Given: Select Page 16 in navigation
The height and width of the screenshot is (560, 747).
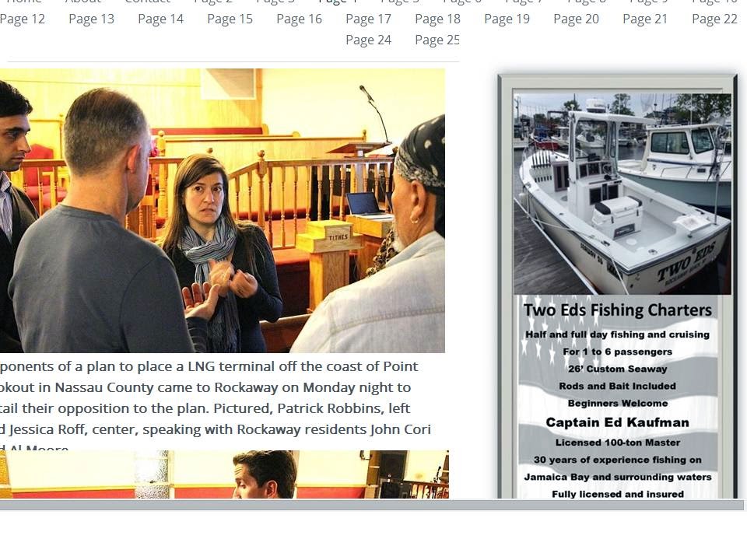Looking at the screenshot, I should tap(299, 19).
